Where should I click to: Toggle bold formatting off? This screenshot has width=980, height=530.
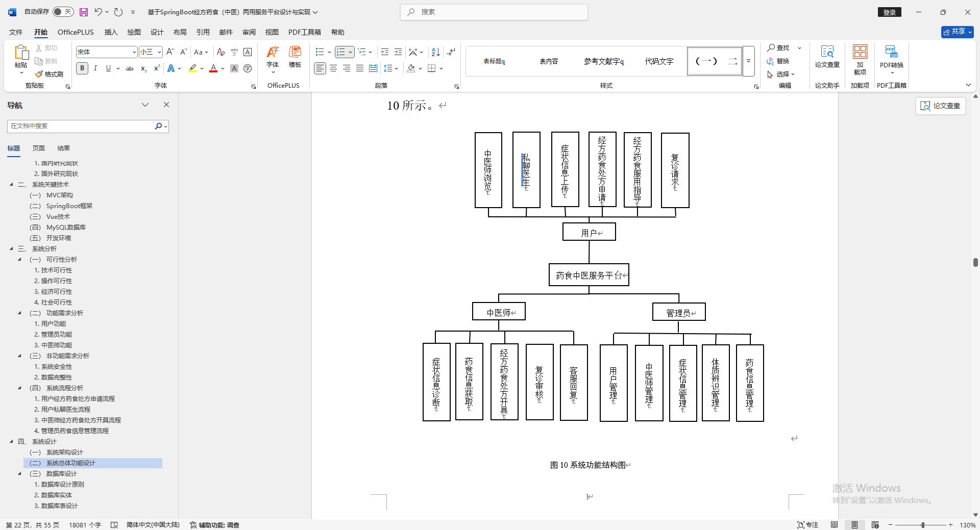click(x=82, y=68)
